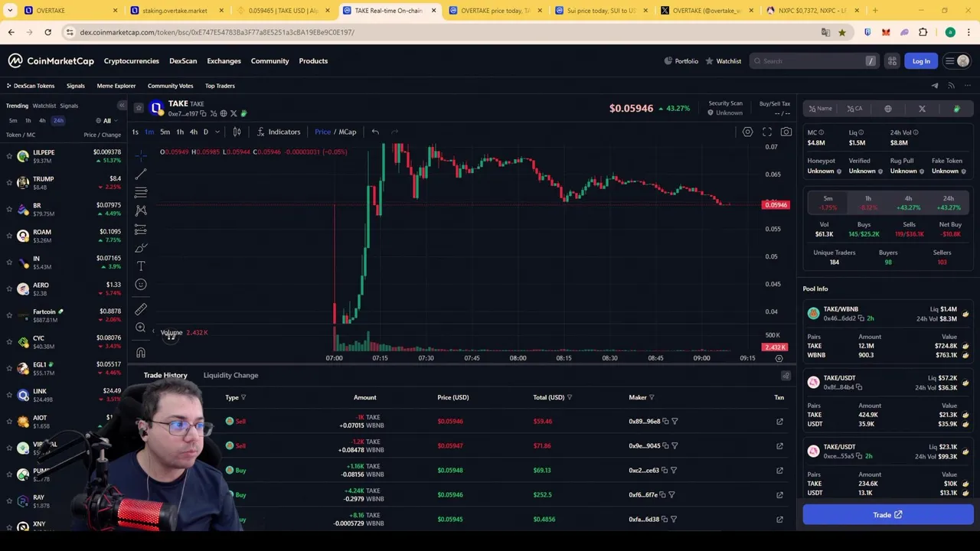Image resolution: width=980 pixels, height=551 pixels.
Task: Star LILPEPE in the trending list
Action: 9,156
